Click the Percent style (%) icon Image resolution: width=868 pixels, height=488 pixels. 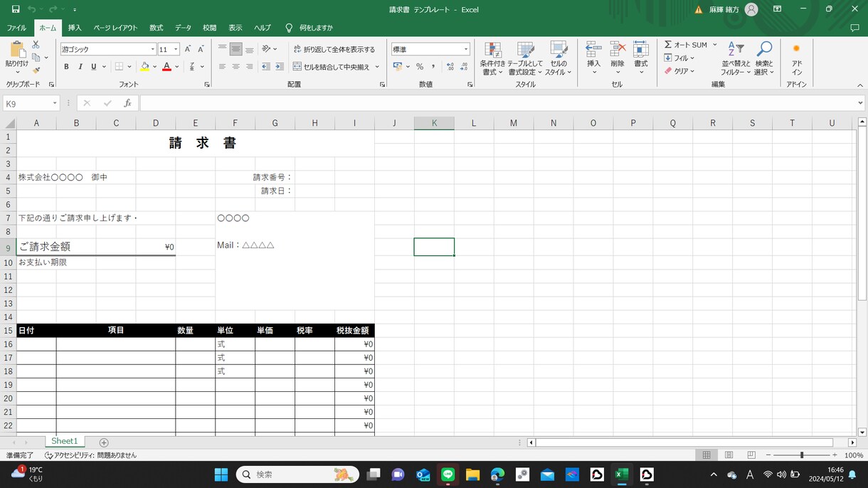(420, 66)
